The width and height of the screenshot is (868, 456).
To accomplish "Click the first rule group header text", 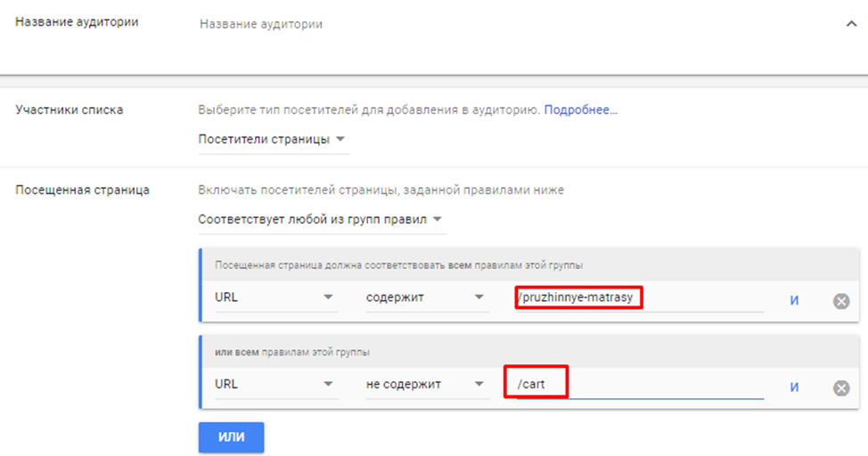I will pyautogui.click(x=398, y=265).
